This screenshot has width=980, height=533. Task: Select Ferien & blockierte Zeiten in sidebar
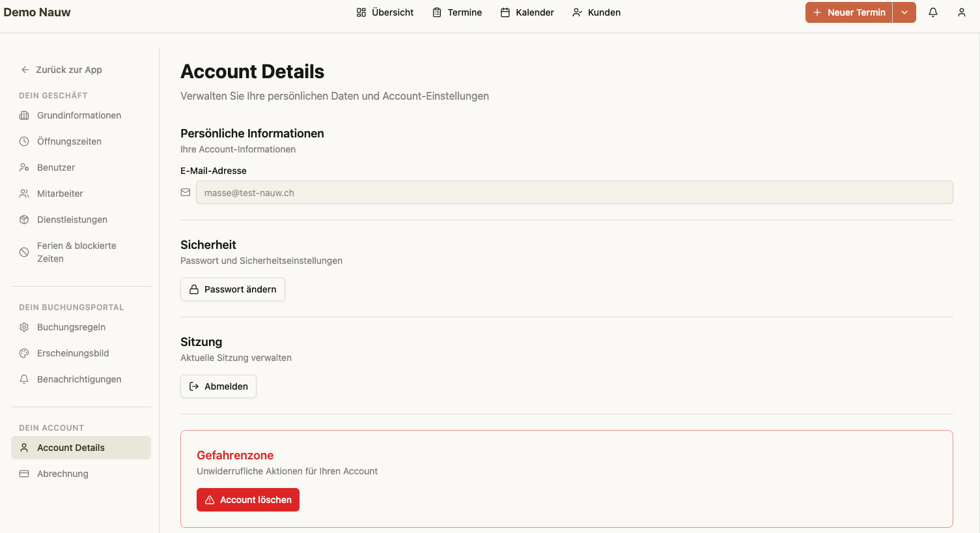81,252
